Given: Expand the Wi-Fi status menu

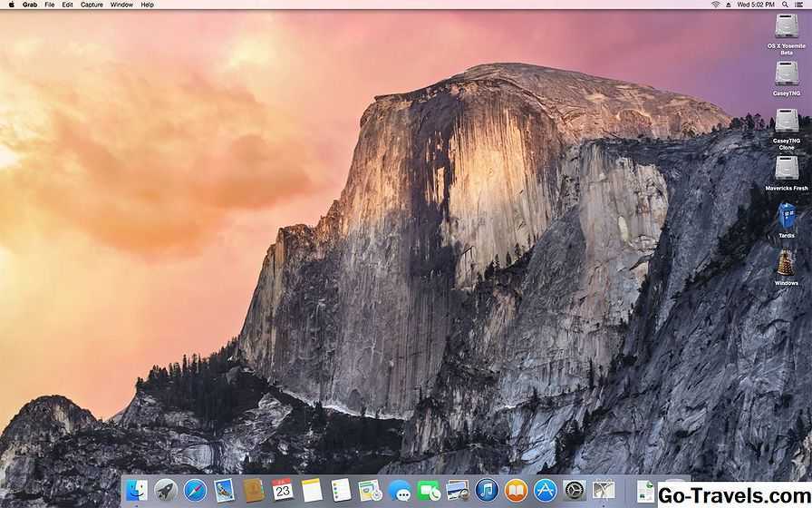Looking at the screenshot, I should click(x=715, y=5).
